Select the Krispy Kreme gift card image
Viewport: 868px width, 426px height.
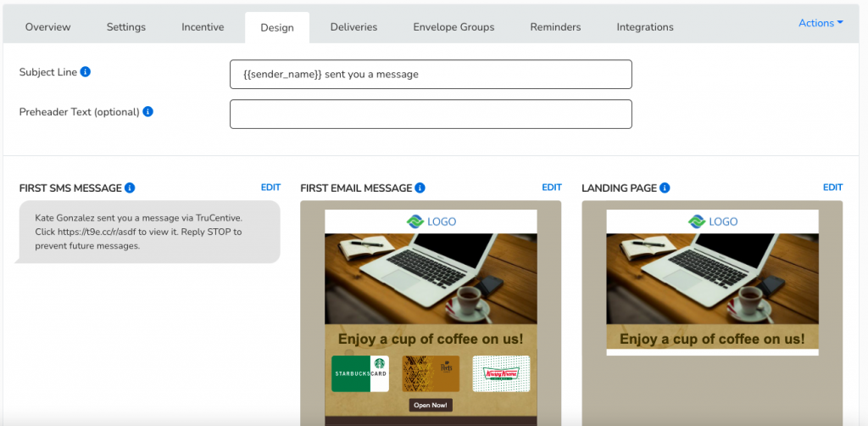pyautogui.click(x=501, y=373)
